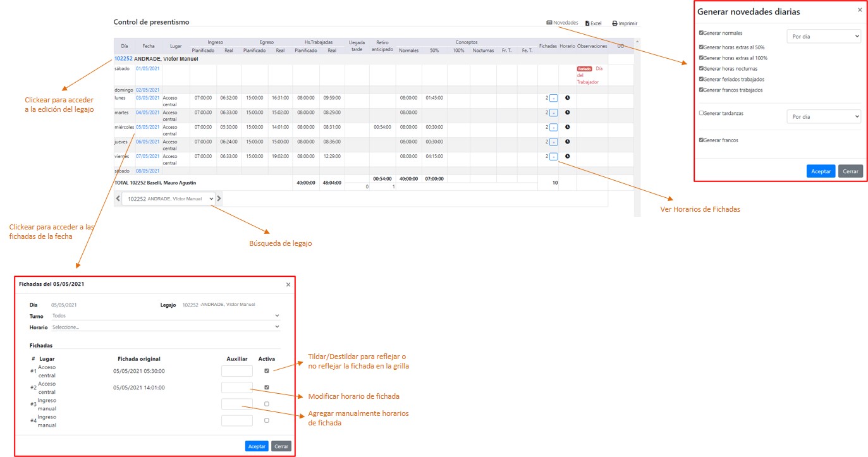Export the grid to Excel

[593, 23]
